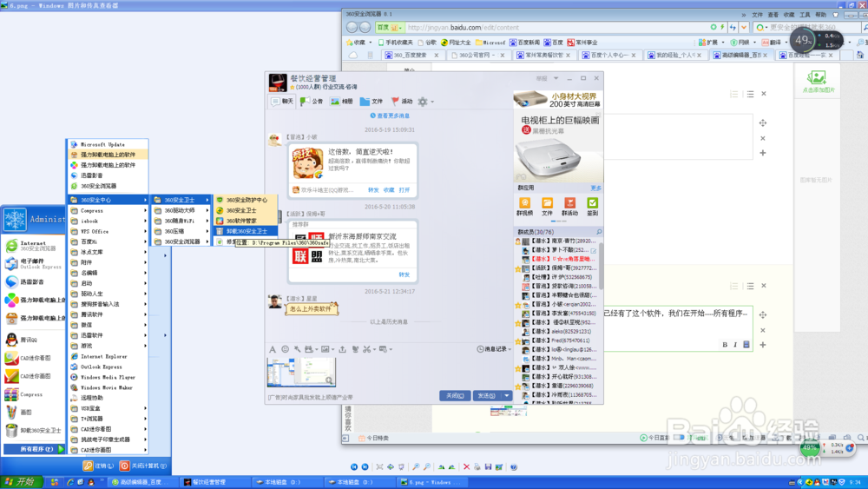Open dropdown arrow beside group settings gear
This screenshot has width=868, height=489.
tap(432, 102)
